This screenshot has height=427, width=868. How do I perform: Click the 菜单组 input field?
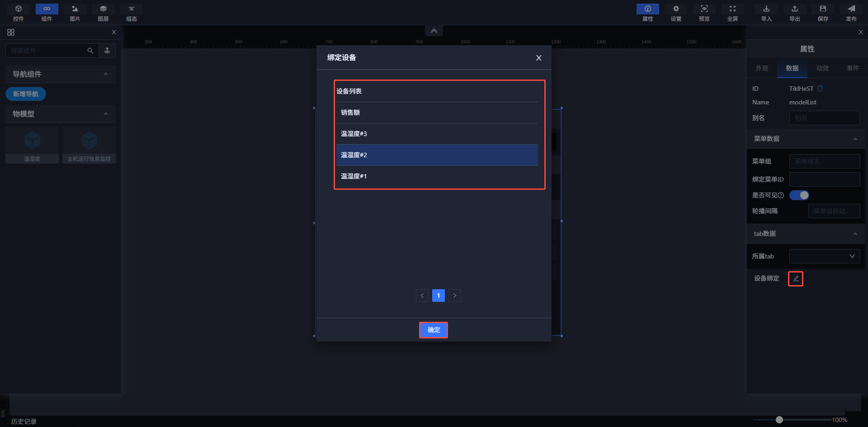point(825,161)
